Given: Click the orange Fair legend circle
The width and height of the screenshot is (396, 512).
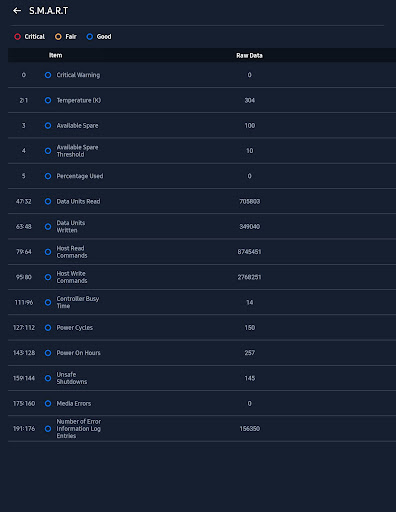Looking at the screenshot, I should coord(58,37).
